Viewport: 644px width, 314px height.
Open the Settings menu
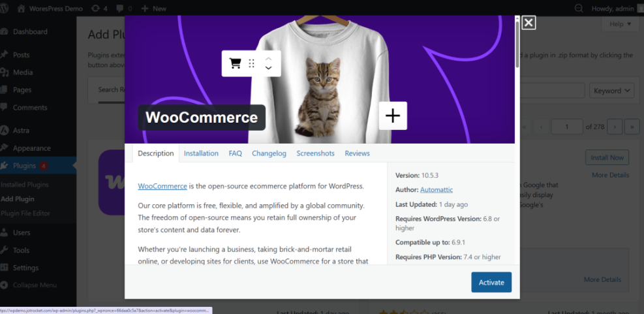(25, 268)
